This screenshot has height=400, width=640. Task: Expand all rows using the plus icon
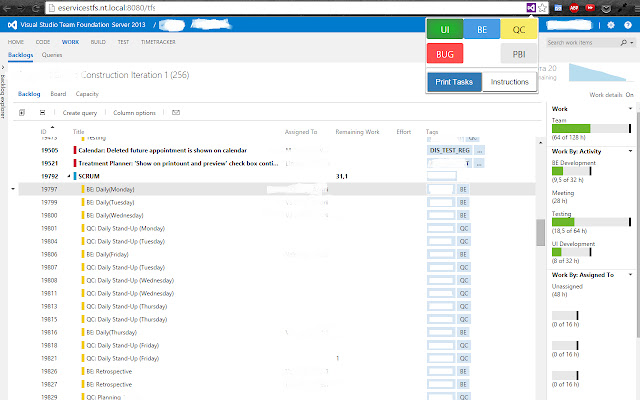[x=22, y=113]
